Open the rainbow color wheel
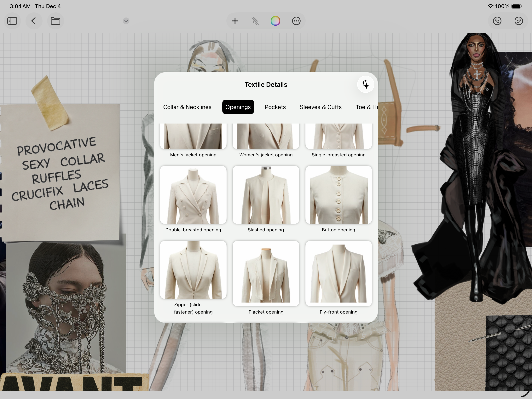The height and width of the screenshot is (399, 532). pyautogui.click(x=275, y=21)
